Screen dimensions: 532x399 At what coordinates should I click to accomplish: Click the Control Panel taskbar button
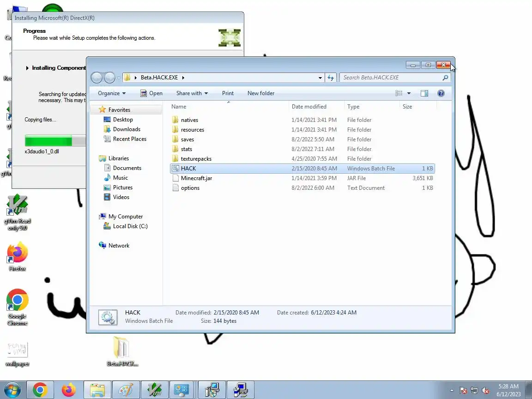[x=181, y=390]
